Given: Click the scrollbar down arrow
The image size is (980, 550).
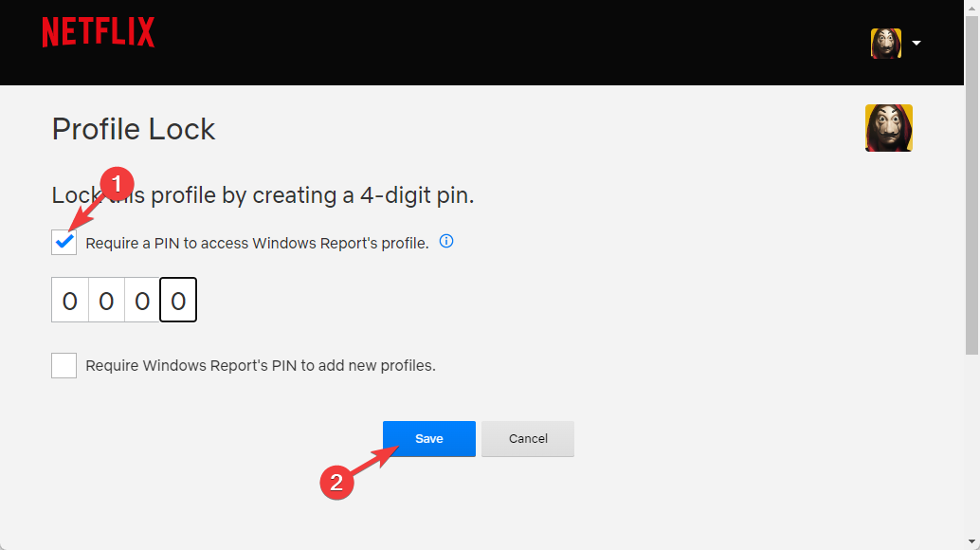Looking at the screenshot, I should click(x=971, y=541).
